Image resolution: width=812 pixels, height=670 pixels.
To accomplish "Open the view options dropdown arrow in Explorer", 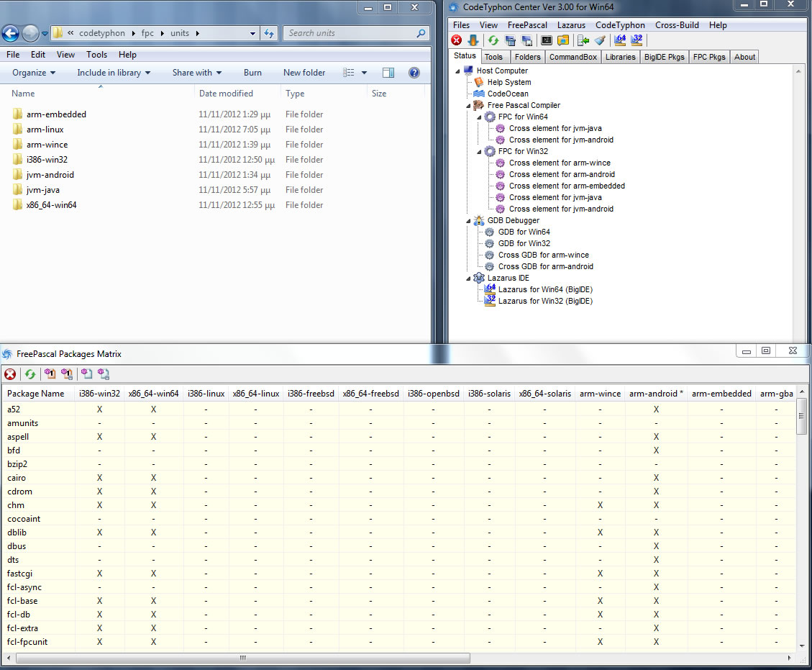I will [364, 73].
